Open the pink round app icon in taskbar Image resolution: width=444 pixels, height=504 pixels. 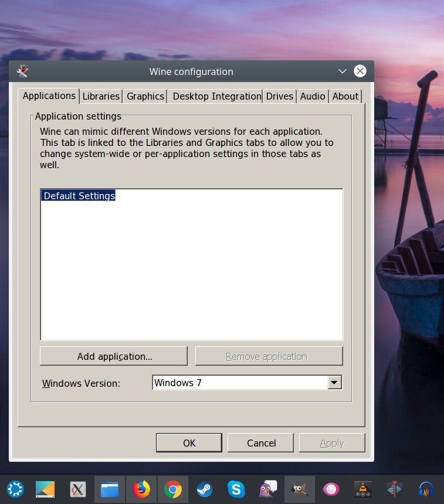click(x=331, y=489)
